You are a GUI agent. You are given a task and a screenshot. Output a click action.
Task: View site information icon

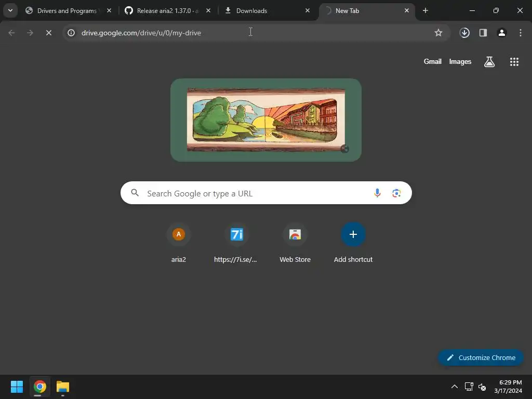(x=71, y=33)
